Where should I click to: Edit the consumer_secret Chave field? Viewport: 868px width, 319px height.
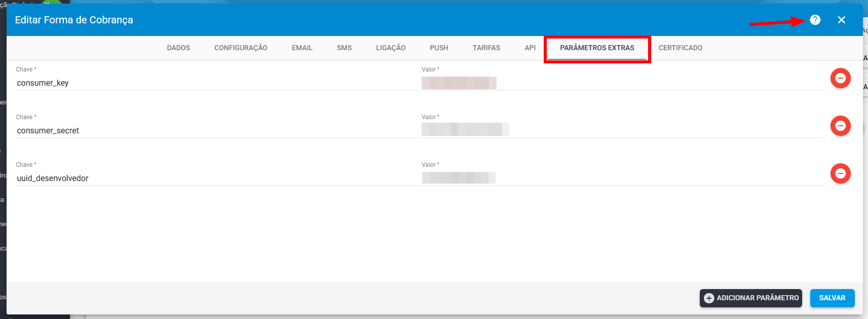click(x=217, y=131)
